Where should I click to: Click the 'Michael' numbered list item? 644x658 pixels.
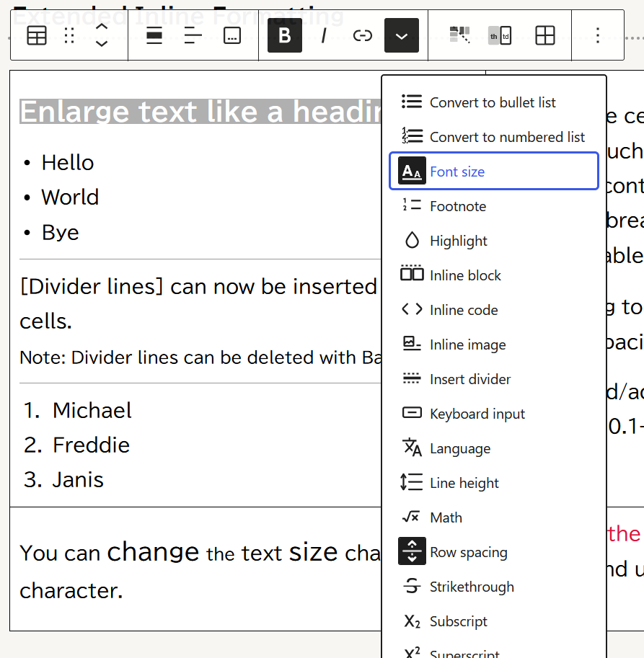pyautogui.click(x=92, y=410)
